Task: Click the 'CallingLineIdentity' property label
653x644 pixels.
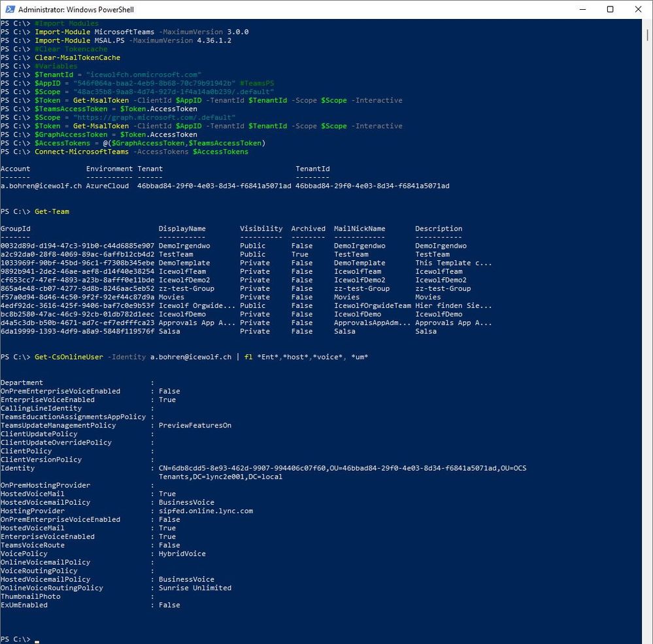Action: pyautogui.click(x=41, y=408)
